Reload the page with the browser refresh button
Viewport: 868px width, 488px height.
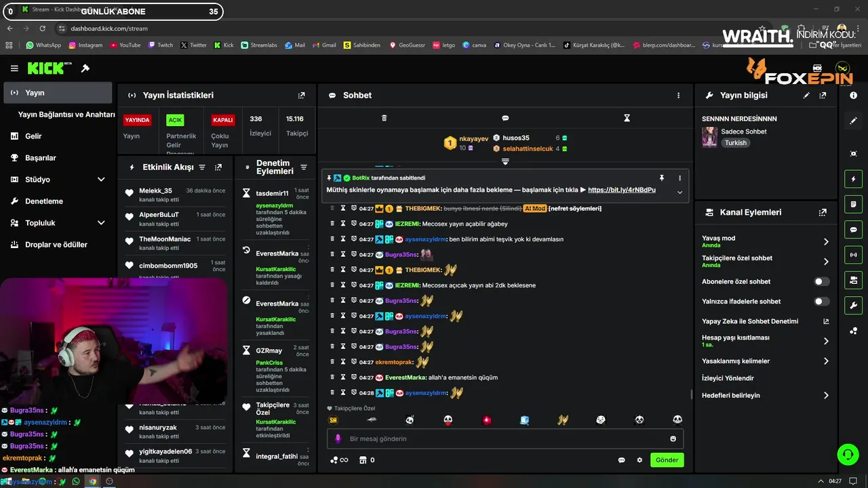[42, 28]
